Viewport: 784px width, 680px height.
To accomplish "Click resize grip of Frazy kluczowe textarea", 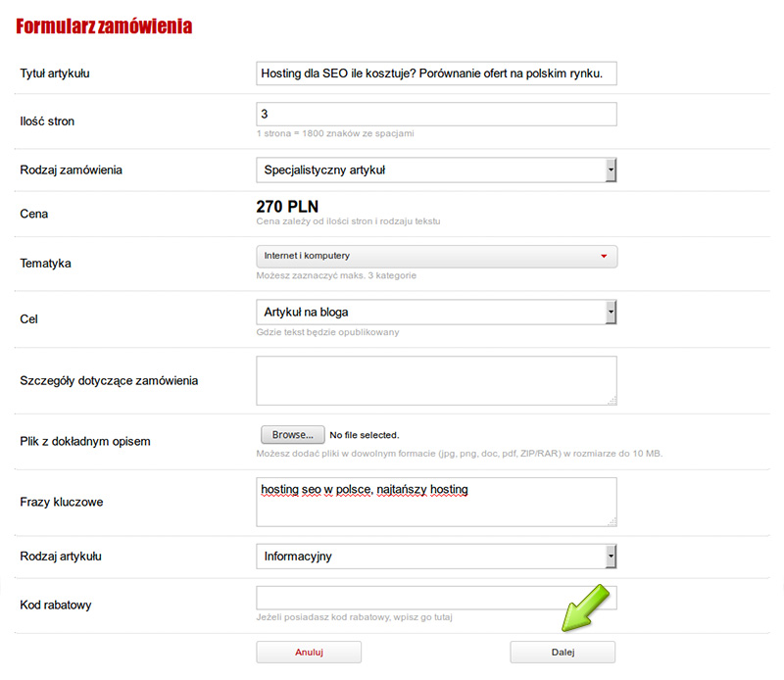I will 612,521.
